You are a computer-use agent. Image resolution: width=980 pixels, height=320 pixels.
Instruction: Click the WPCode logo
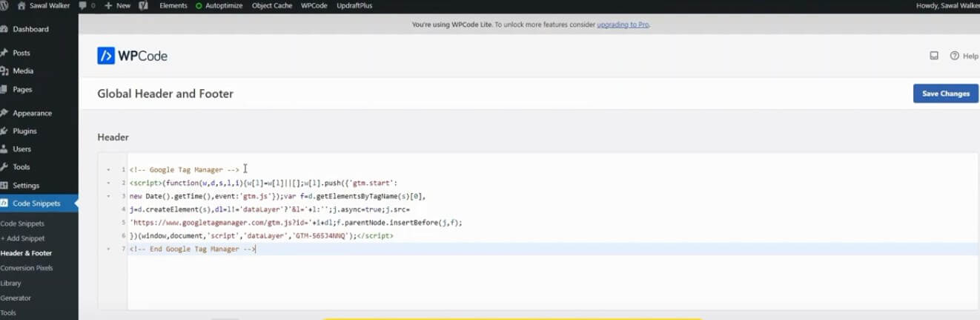pos(132,56)
